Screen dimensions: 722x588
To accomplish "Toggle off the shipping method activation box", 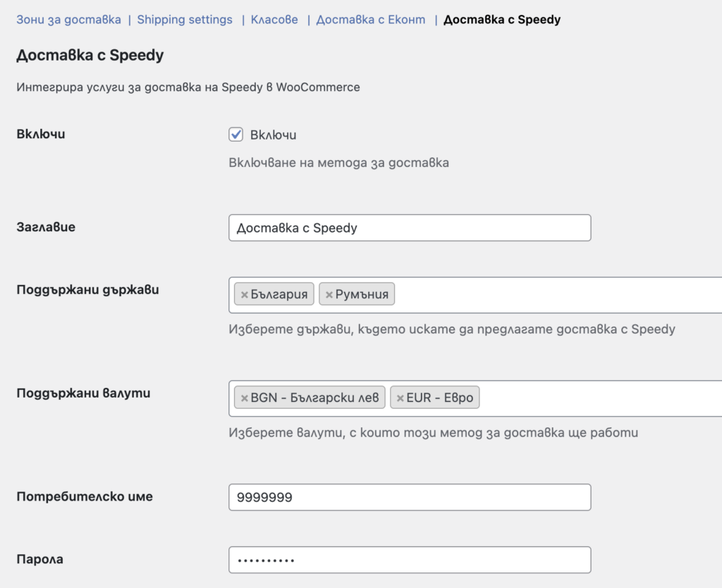I will pyautogui.click(x=235, y=134).
